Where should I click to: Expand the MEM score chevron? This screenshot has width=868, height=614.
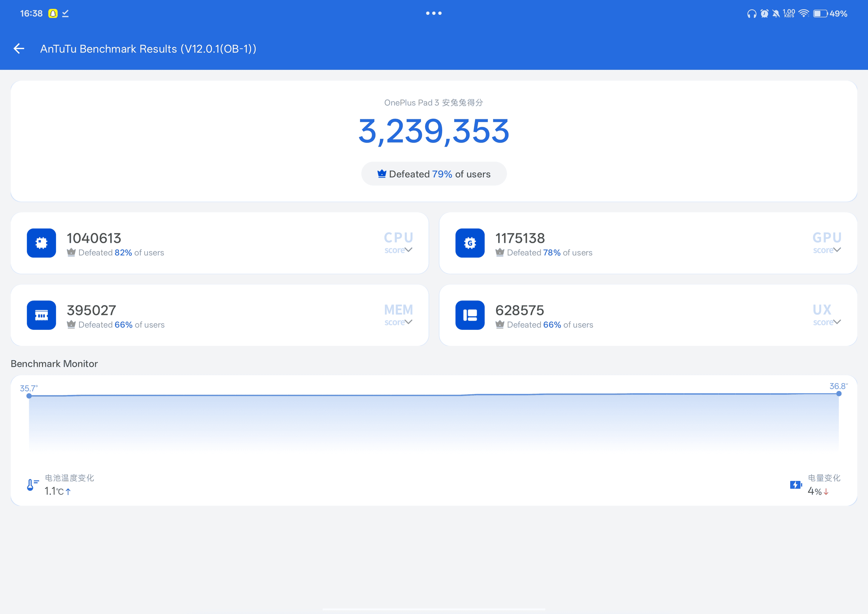click(x=408, y=322)
